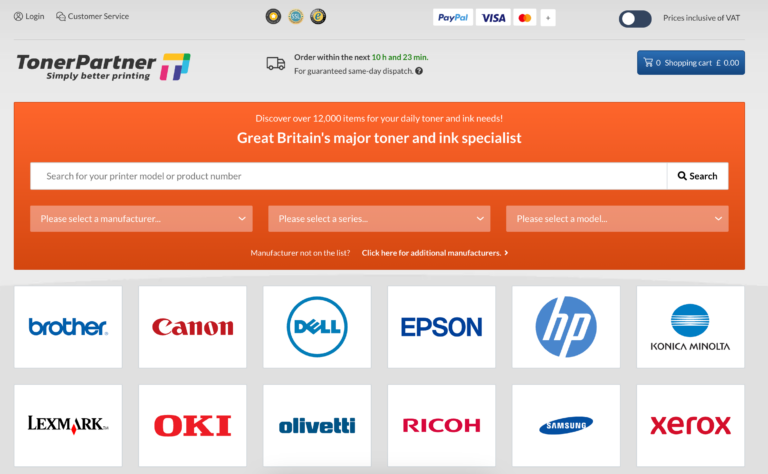Click 'For guaranteed same-day dispatch.' text

354,71
